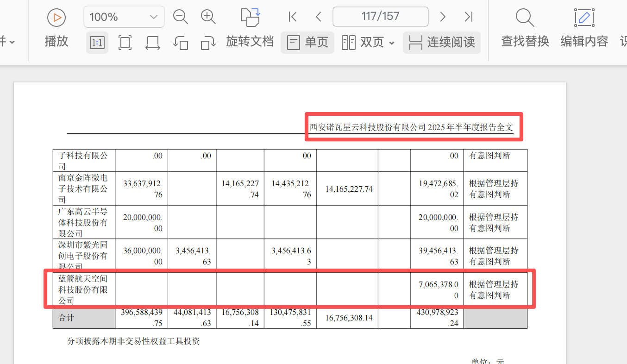Click the value 39,456,413.63
The image size is (627, 364).
coord(439,256)
